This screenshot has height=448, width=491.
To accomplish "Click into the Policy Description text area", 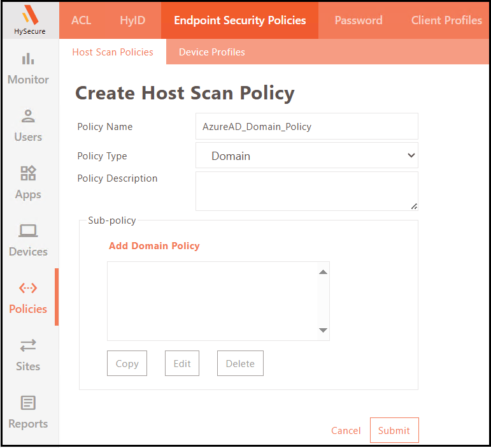I will (306, 191).
